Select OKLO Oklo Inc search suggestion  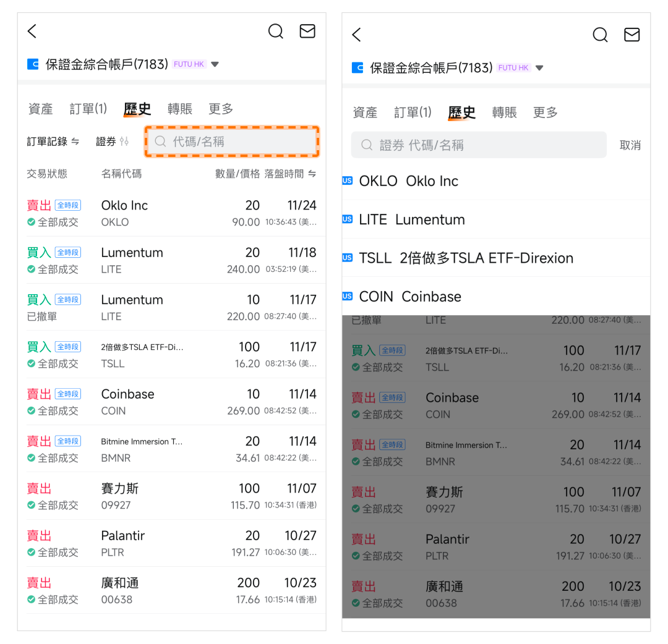(408, 181)
